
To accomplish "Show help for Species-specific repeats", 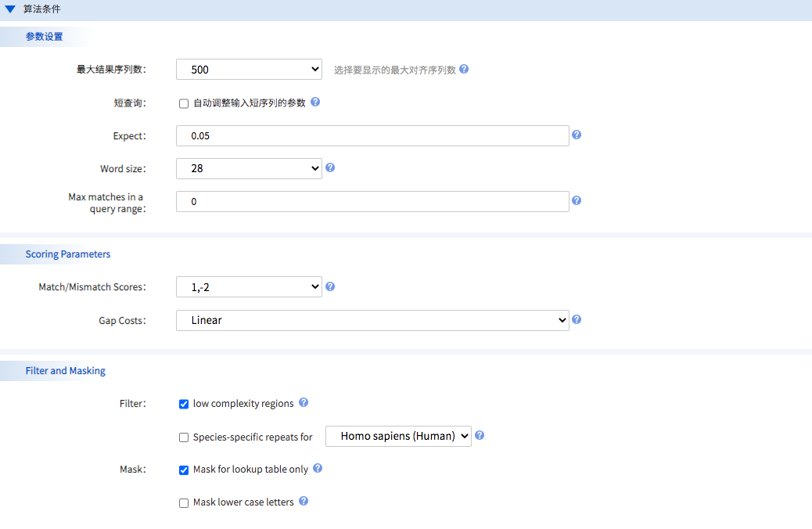I will click(x=480, y=435).
